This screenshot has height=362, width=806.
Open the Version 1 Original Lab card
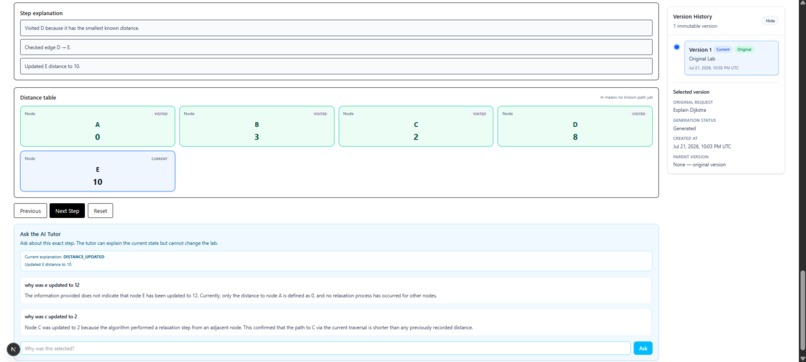pos(731,58)
